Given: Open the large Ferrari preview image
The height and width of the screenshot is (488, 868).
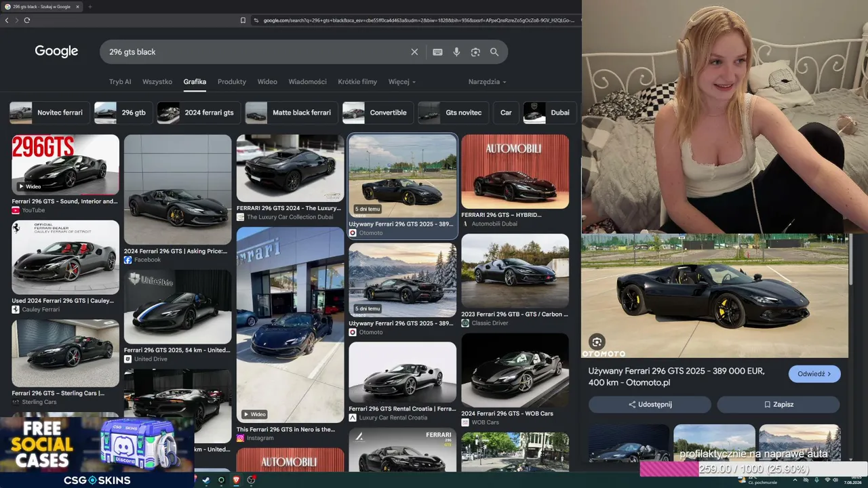Looking at the screenshot, I should (x=715, y=296).
